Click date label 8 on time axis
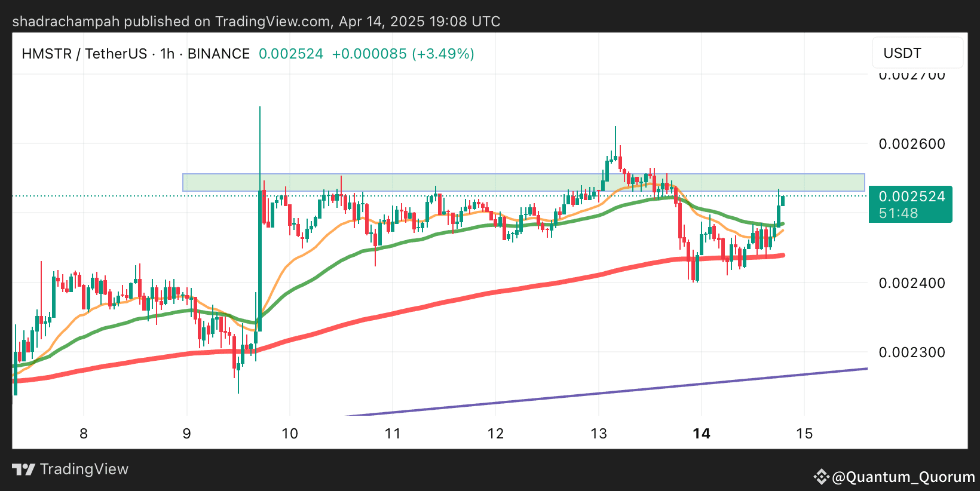This screenshot has height=491, width=980. click(84, 434)
